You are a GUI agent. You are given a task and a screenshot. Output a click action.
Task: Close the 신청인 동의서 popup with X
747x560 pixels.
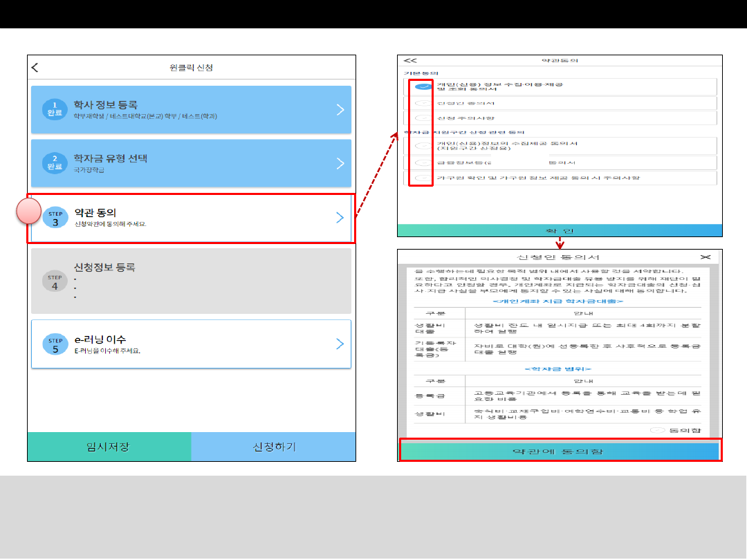point(705,256)
